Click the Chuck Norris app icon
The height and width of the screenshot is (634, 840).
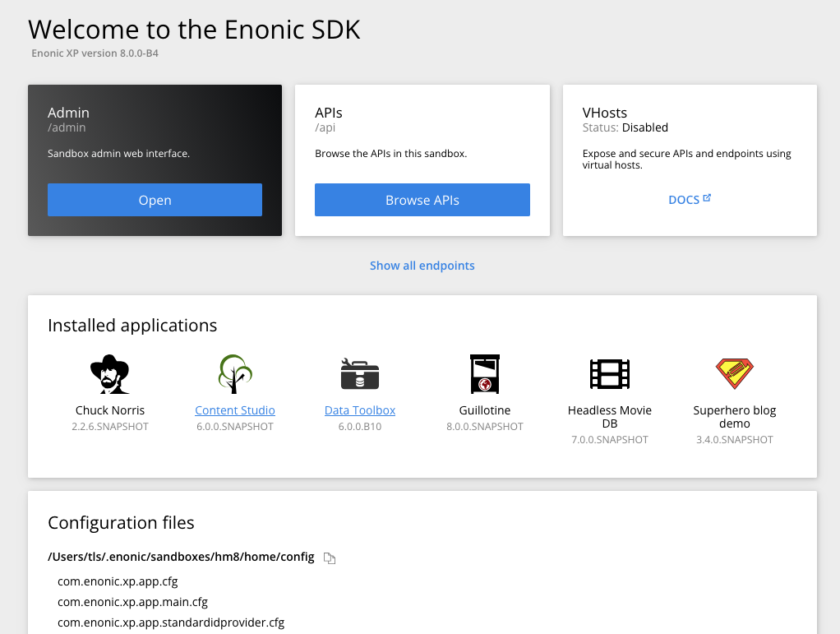(x=110, y=374)
